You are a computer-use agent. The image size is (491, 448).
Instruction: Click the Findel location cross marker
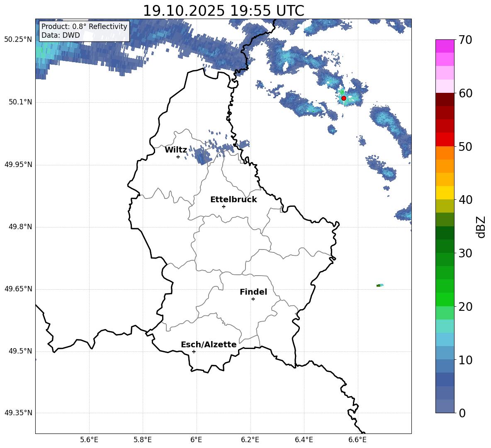point(253,299)
